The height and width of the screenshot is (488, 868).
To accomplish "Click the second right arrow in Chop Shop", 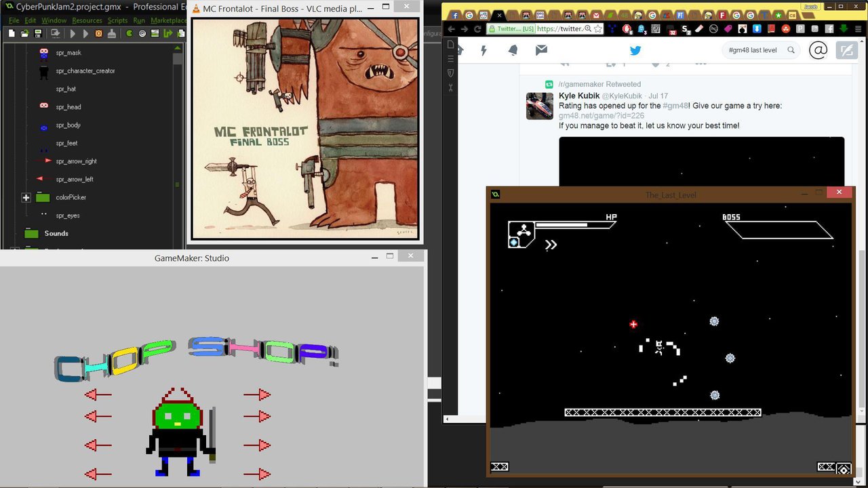I will (257, 416).
